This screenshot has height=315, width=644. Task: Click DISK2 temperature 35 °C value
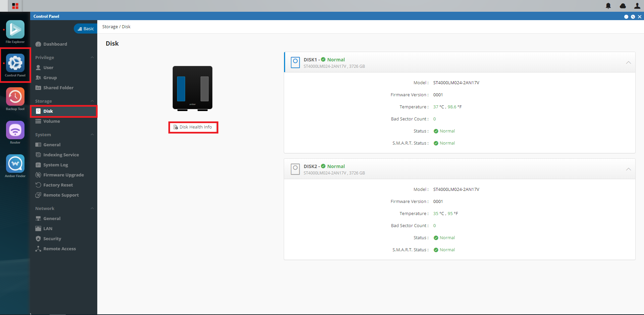coord(439,214)
